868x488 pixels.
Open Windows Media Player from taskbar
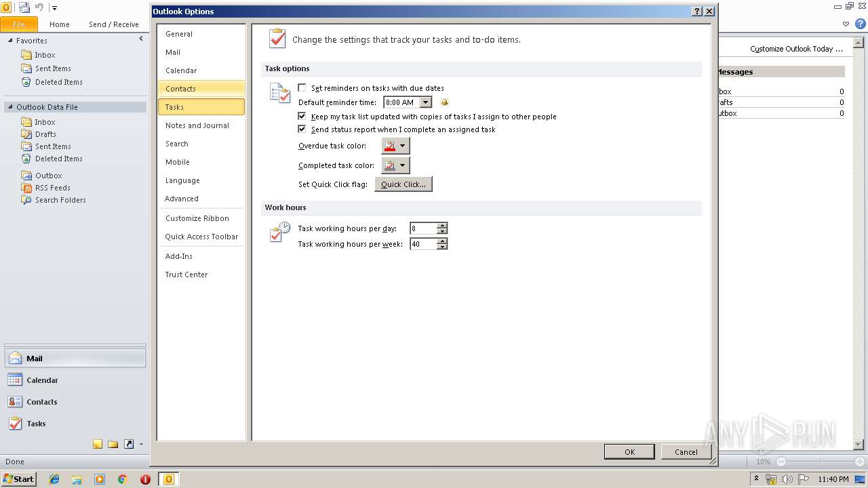[x=100, y=479]
